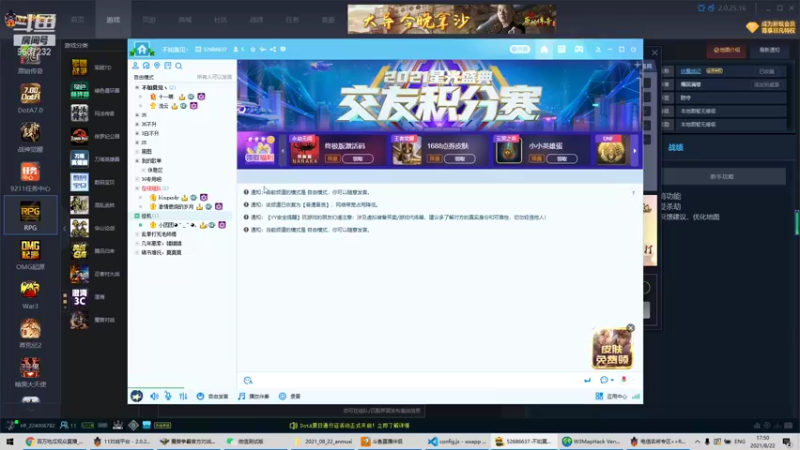Select the RPG game icon in sidebar
Viewport: 800px width, 450px height.
coord(30,212)
